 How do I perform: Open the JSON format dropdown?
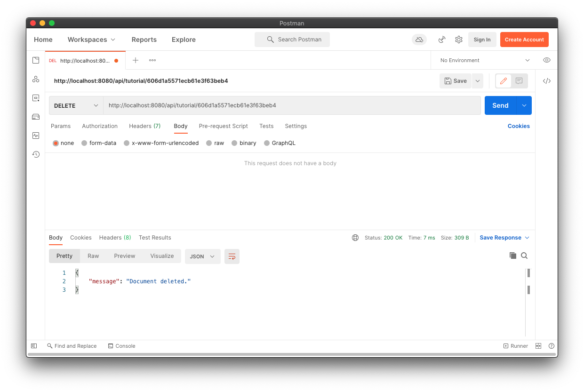tap(203, 256)
